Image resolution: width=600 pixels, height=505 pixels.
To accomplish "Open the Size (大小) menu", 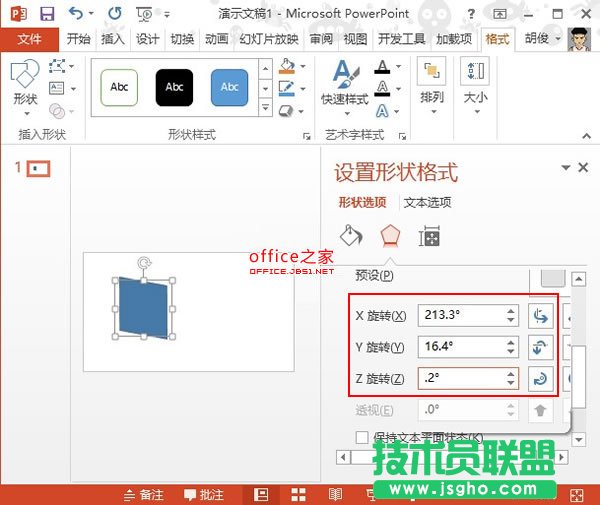I will point(475,86).
